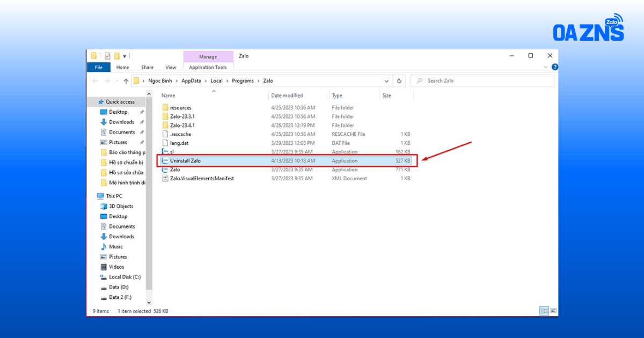This screenshot has width=644, height=338.
Task: Click the Videos icon in sidebar
Action: coord(104,267)
